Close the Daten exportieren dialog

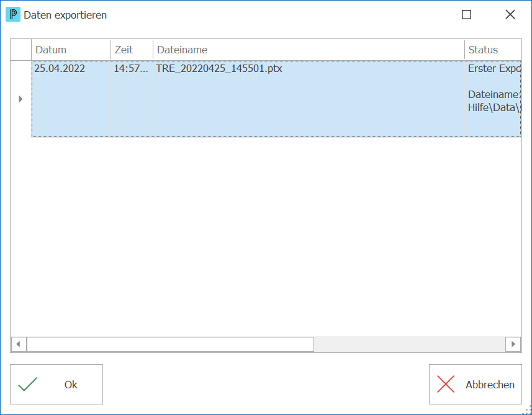point(510,15)
